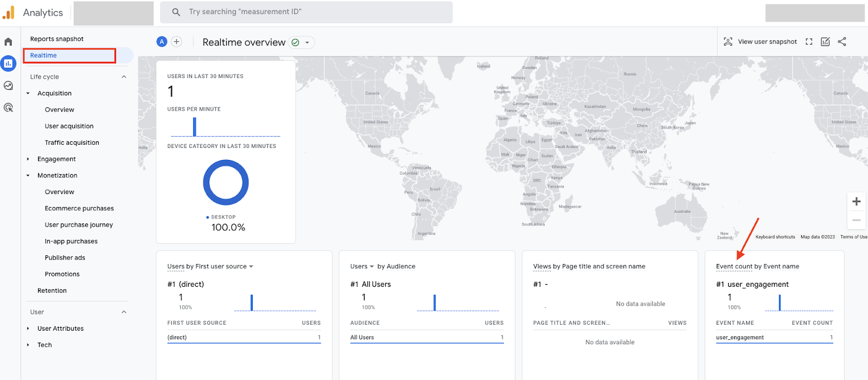
Task: Click the search input field
Action: [x=307, y=12]
